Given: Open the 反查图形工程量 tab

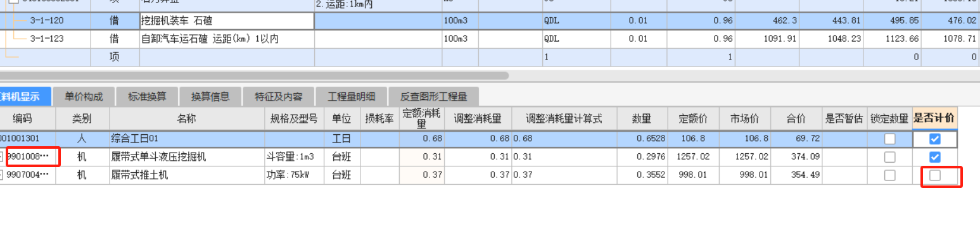Looking at the screenshot, I should point(433,97).
